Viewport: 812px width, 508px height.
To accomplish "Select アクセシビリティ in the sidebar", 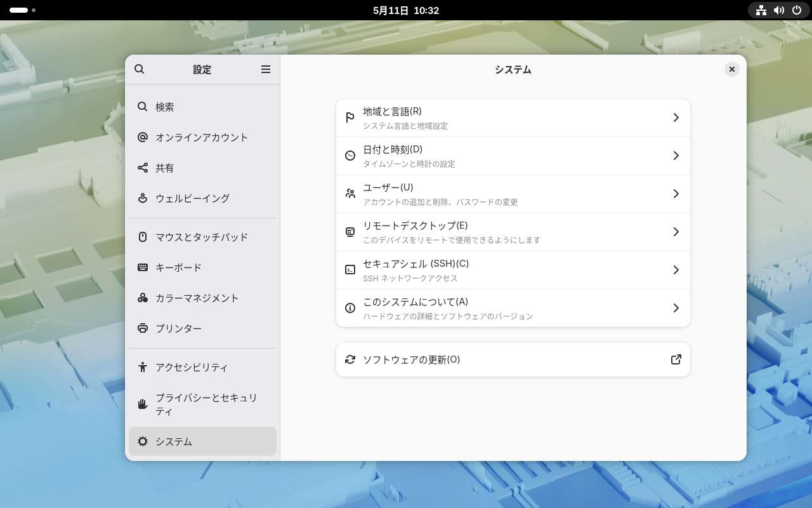I will (x=202, y=367).
